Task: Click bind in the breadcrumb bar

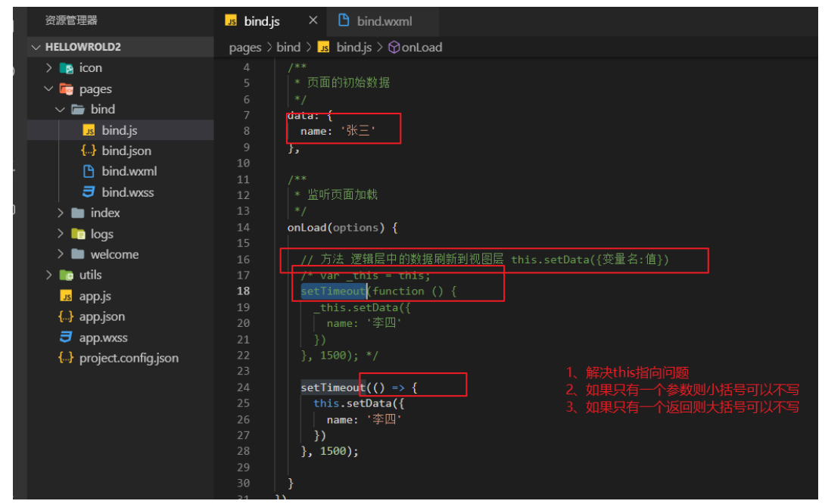Action: 288,47
